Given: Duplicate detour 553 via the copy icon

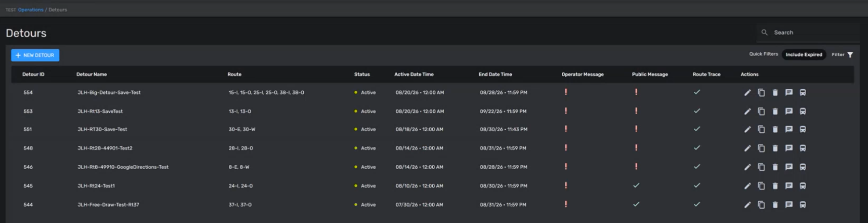Looking at the screenshot, I should click(x=761, y=111).
